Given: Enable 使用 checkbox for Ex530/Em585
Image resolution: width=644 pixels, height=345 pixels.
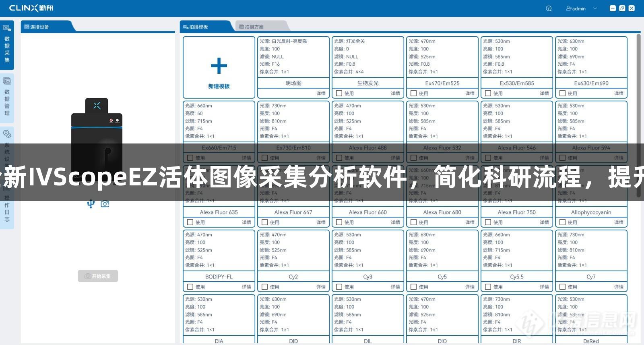Looking at the screenshot, I should [x=488, y=94].
